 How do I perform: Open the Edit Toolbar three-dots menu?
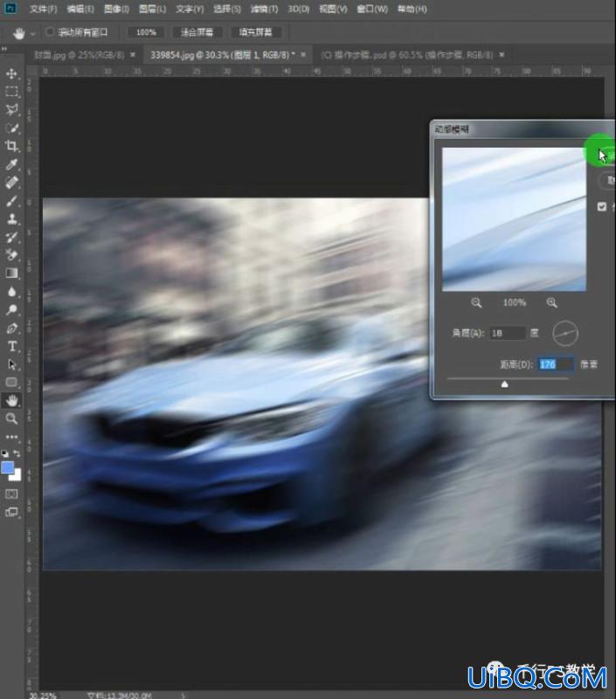pos(11,437)
